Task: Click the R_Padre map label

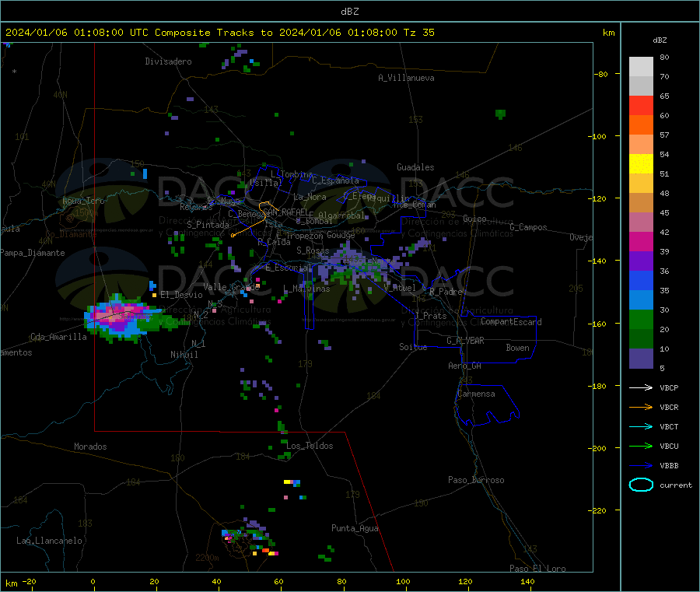Action: (x=446, y=292)
